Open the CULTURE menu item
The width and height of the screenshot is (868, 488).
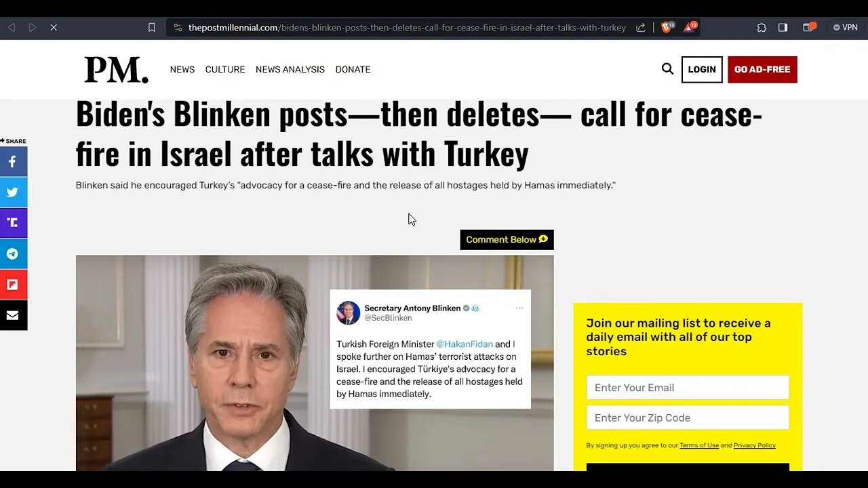[225, 70]
